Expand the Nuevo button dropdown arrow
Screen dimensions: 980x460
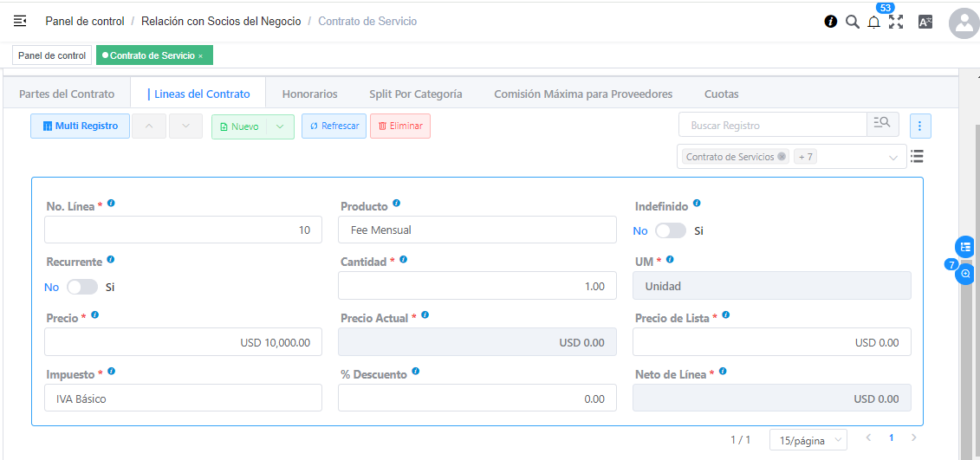(280, 126)
